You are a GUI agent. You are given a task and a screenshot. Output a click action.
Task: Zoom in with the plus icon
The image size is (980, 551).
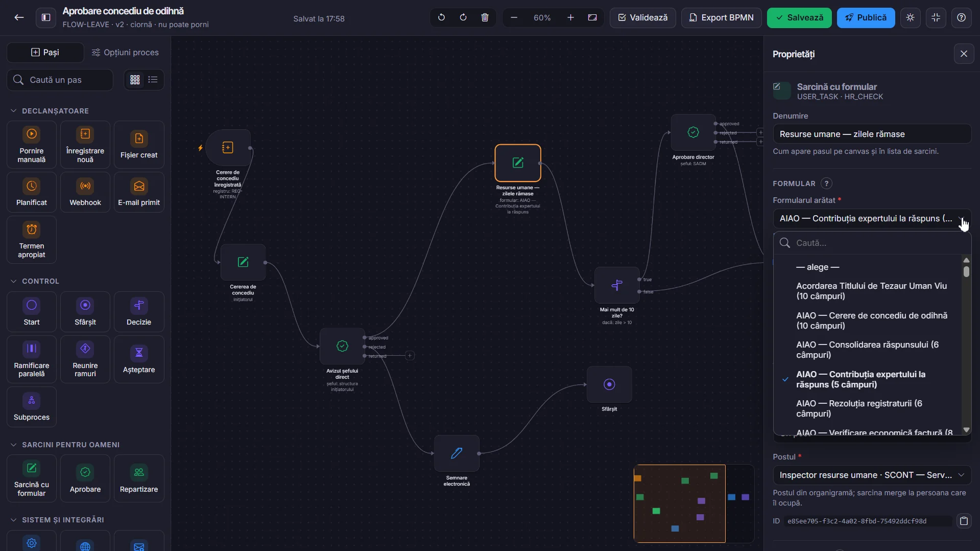click(570, 17)
